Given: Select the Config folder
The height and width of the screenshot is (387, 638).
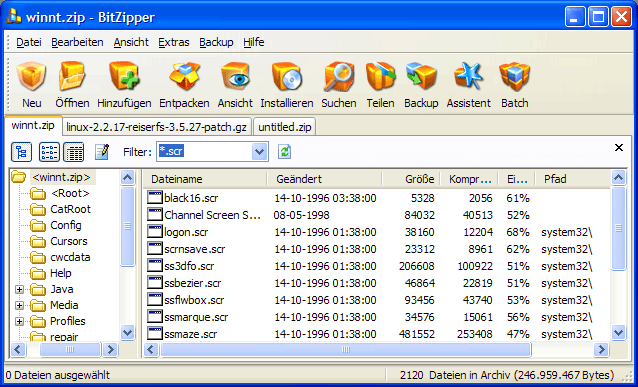Looking at the screenshot, I should pyautogui.click(x=66, y=225).
